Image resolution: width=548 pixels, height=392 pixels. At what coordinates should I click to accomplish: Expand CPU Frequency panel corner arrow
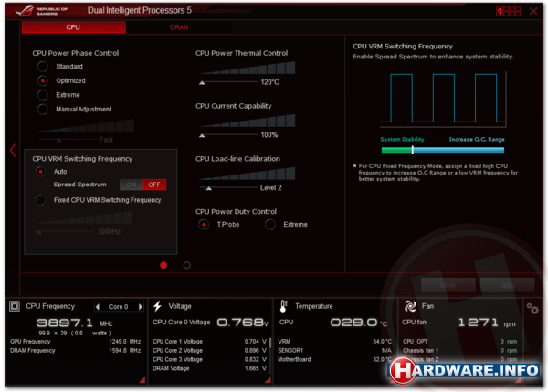point(142,380)
